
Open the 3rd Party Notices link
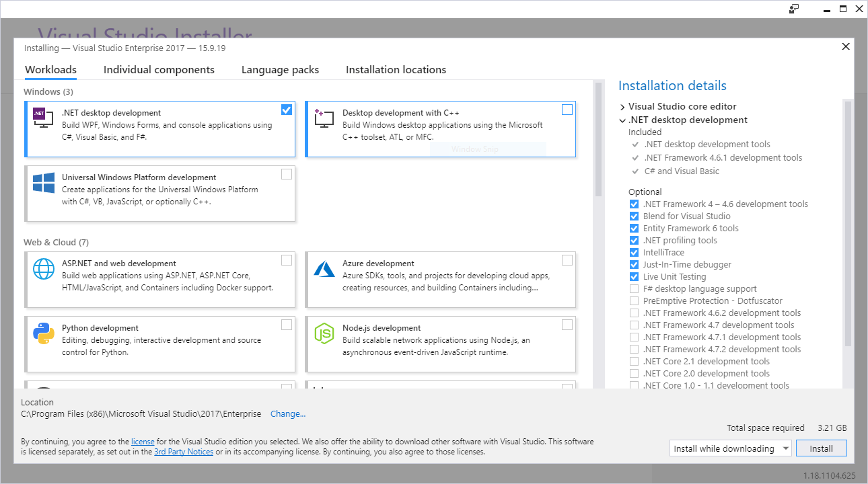(184, 452)
